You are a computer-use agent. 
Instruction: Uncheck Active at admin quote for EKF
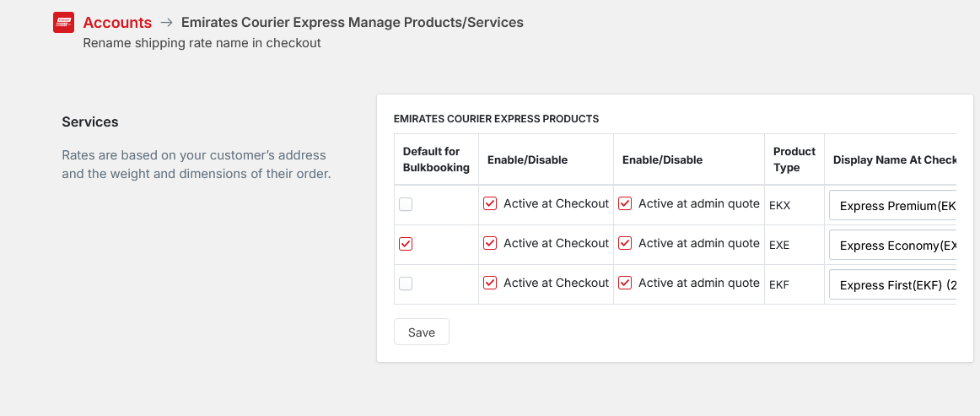pyautogui.click(x=625, y=283)
